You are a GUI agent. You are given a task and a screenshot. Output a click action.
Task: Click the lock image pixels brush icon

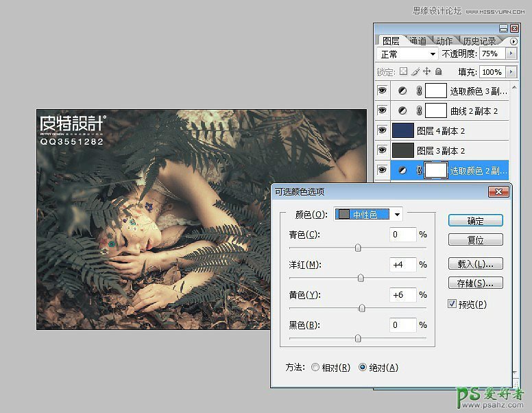pos(415,71)
